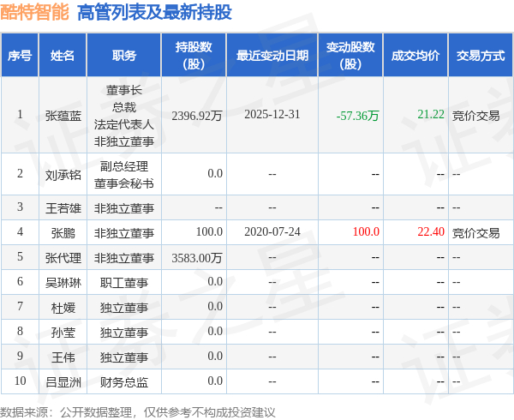
Task: Click 独立董事 in 杜媛's row
Action: [124, 308]
